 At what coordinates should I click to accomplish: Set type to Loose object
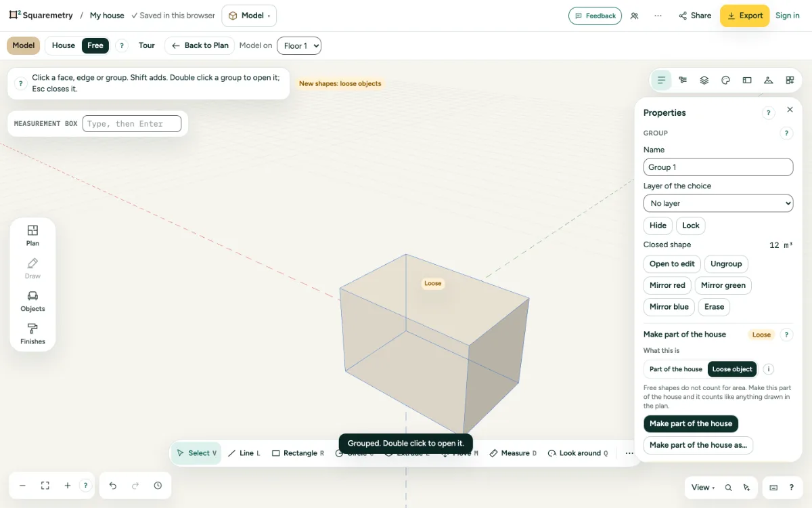pos(732,369)
